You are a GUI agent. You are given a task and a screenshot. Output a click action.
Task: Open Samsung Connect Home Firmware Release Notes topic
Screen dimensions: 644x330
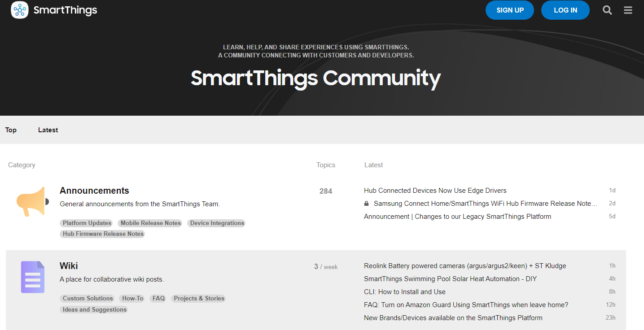tap(486, 204)
